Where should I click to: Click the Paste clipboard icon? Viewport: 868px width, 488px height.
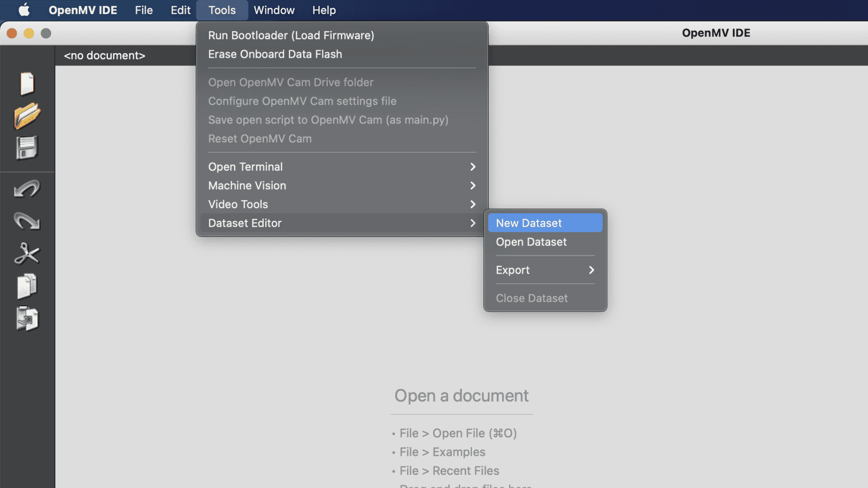[x=27, y=319]
